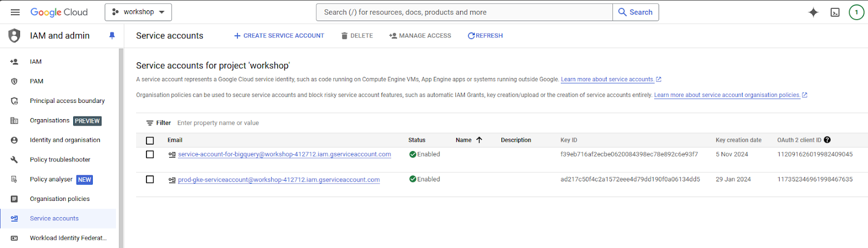Click the top search resources field

click(x=464, y=12)
